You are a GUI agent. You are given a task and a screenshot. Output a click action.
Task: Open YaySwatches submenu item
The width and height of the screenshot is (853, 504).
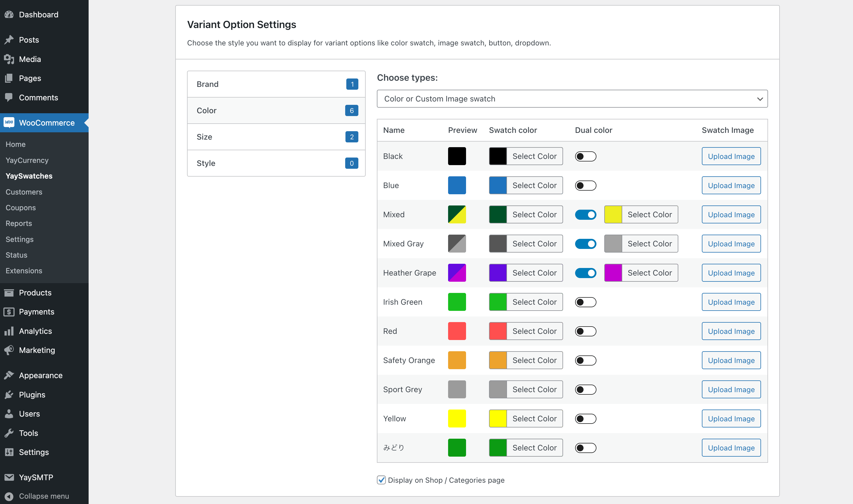[29, 176]
